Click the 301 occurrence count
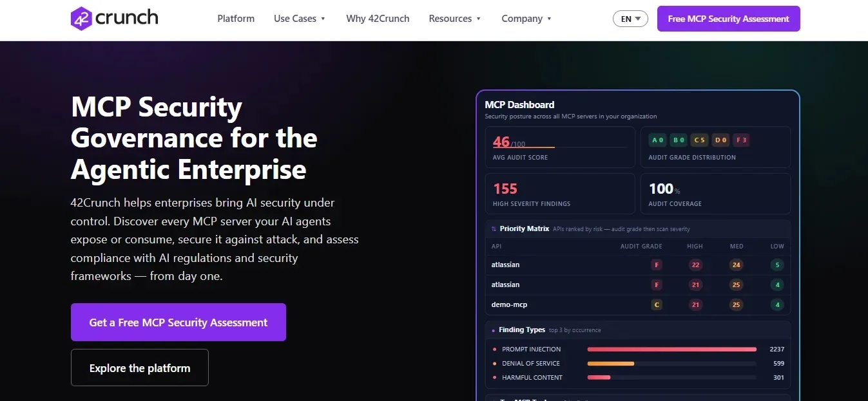 778,377
